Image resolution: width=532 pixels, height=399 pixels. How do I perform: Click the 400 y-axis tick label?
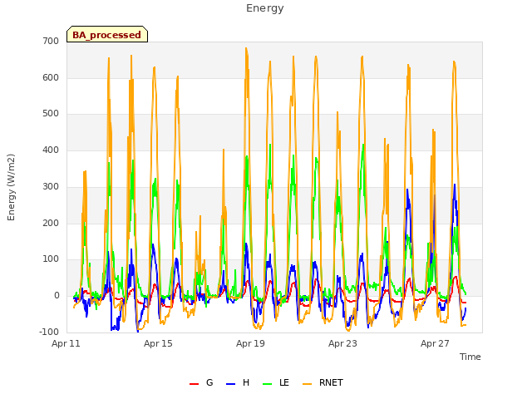51,150
